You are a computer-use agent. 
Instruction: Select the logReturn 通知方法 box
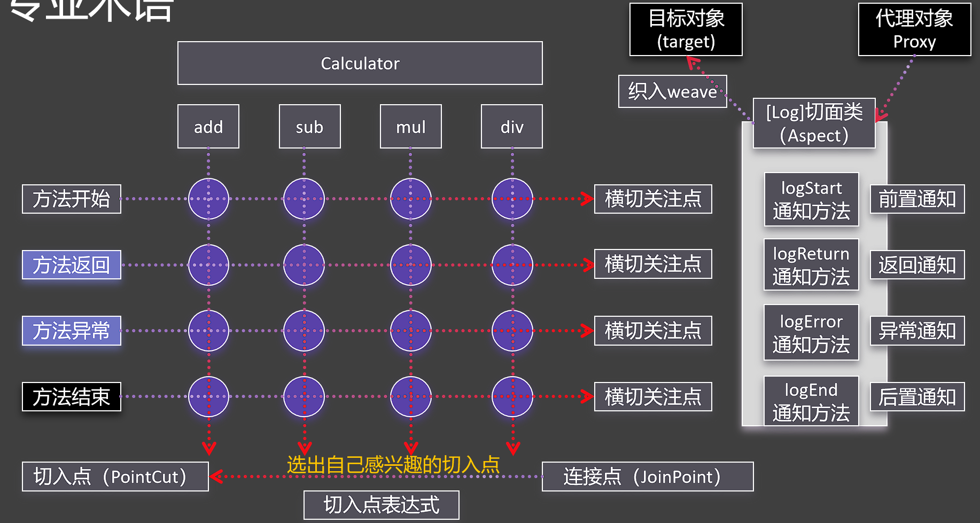coord(811,264)
